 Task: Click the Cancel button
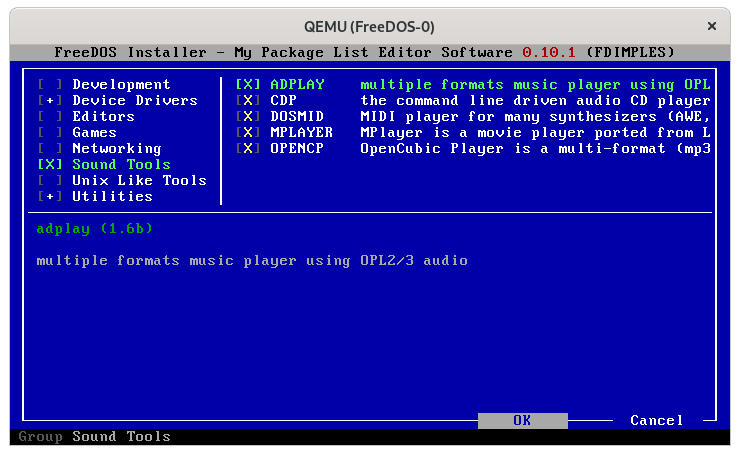tap(657, 421)
